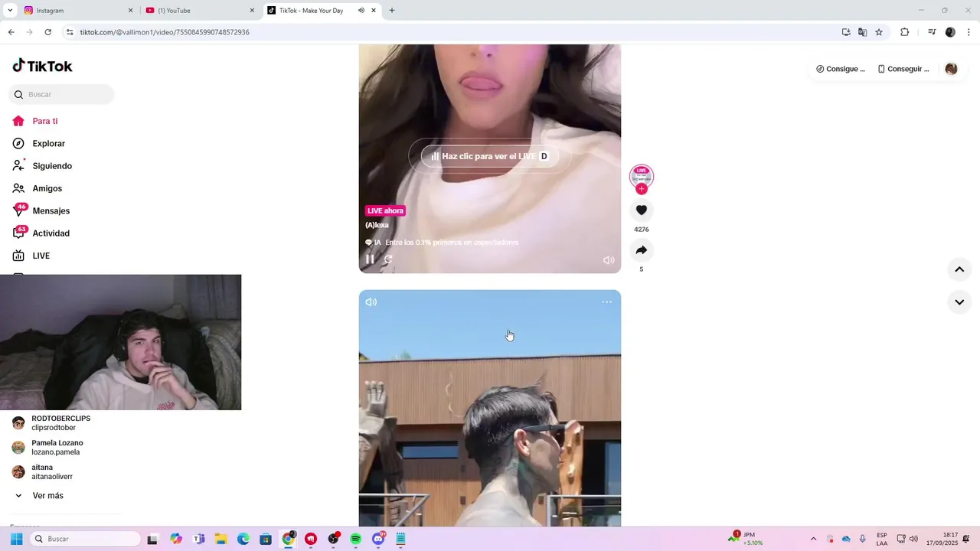Image resolution: width=980 pixels, height=551 pixels.
Task: Close the Instagram tab
Action: click(x=130, y=11)
